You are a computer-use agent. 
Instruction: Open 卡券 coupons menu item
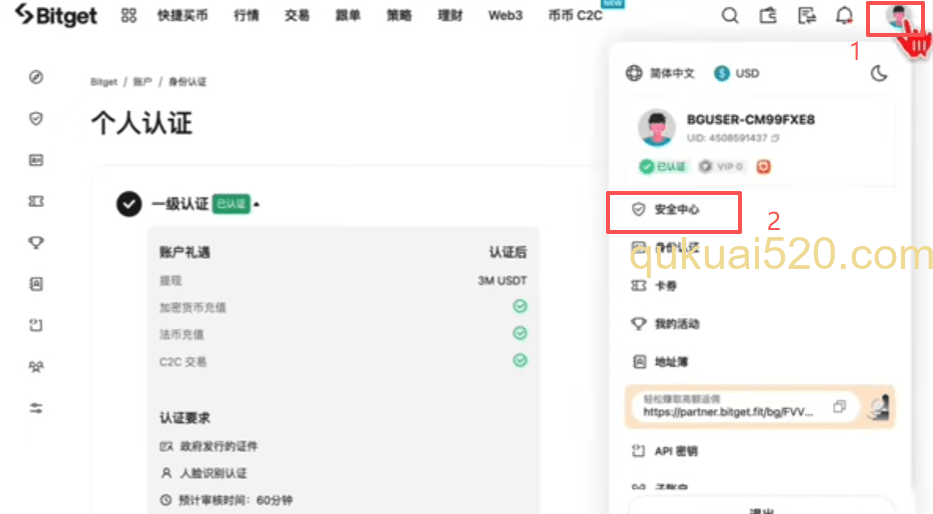(654, 286)
